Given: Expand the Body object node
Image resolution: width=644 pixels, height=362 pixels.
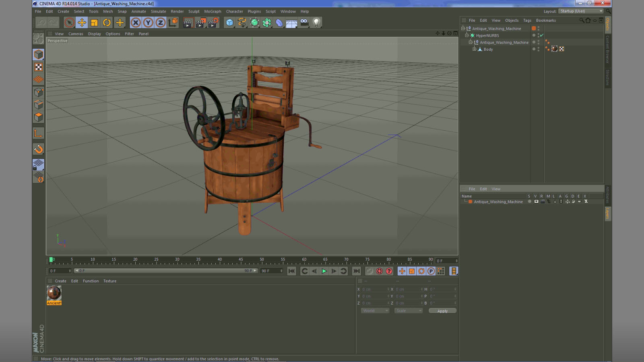Looking at the screenshot, I should point(474,49).
